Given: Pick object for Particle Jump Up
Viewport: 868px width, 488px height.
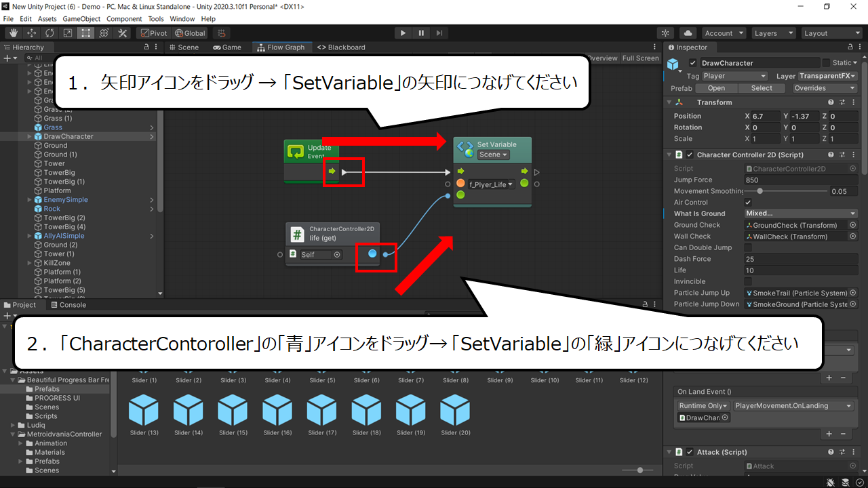Looking at the screenshot, I should [x=852, y=293].
